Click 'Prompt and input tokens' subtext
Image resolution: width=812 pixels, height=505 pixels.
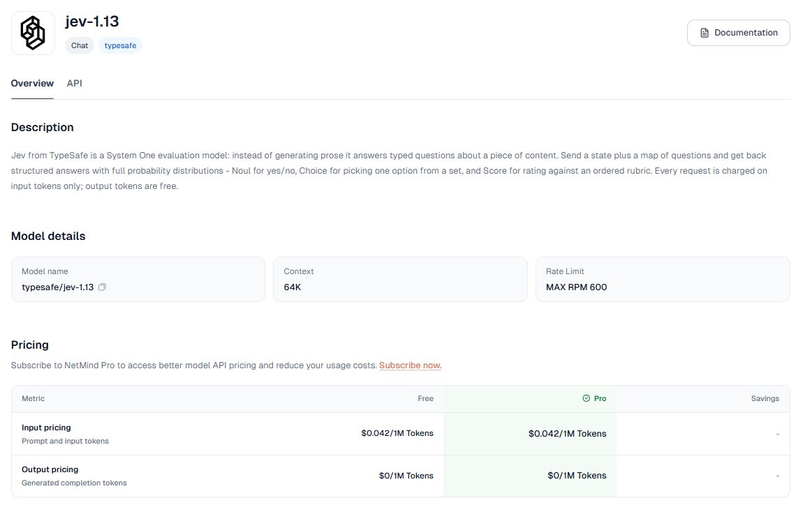pos(65,441)
